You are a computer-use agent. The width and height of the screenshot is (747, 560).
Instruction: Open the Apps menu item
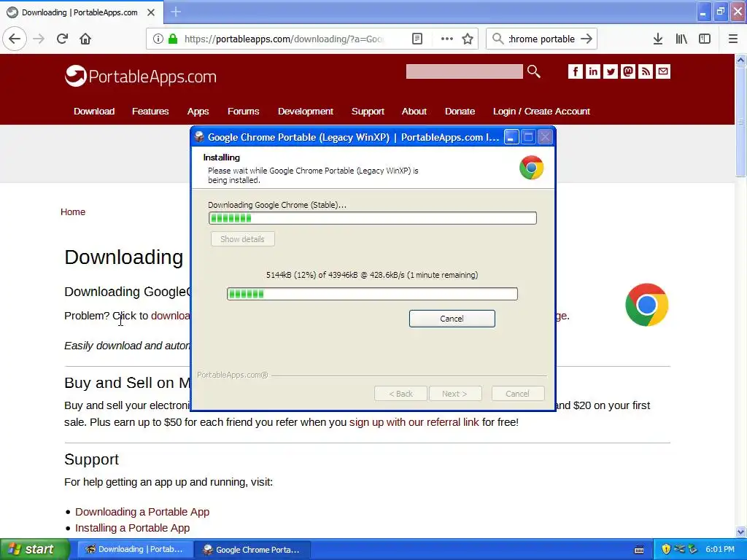(x=198, y=111)
